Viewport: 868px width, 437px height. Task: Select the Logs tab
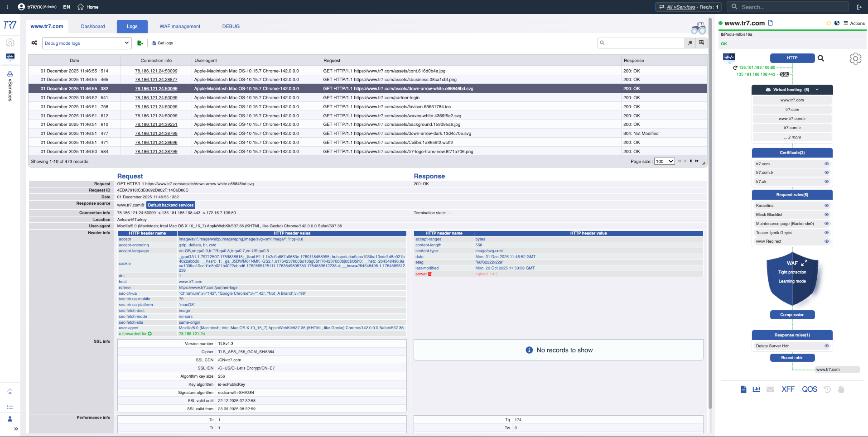tap(132, 26)
